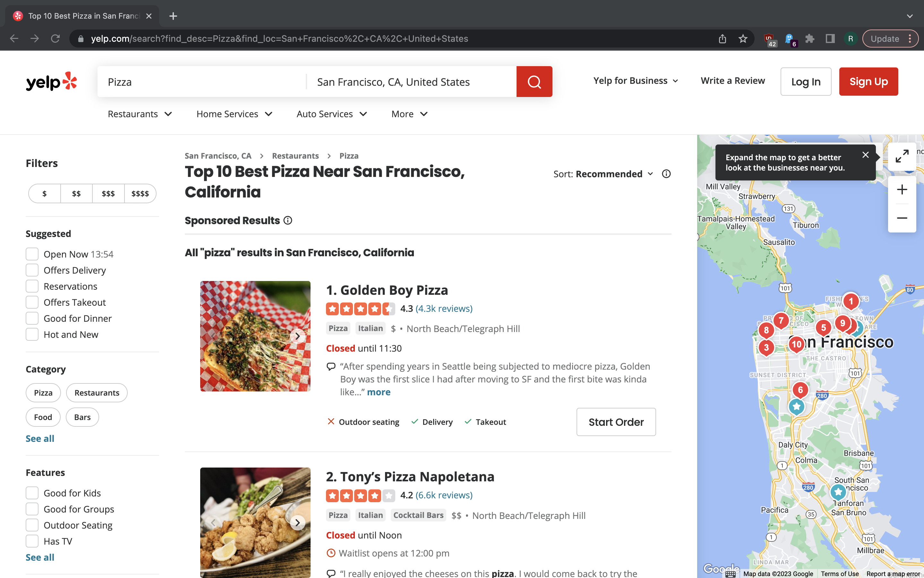Go back using the browser back arrow

pos(14,39)
